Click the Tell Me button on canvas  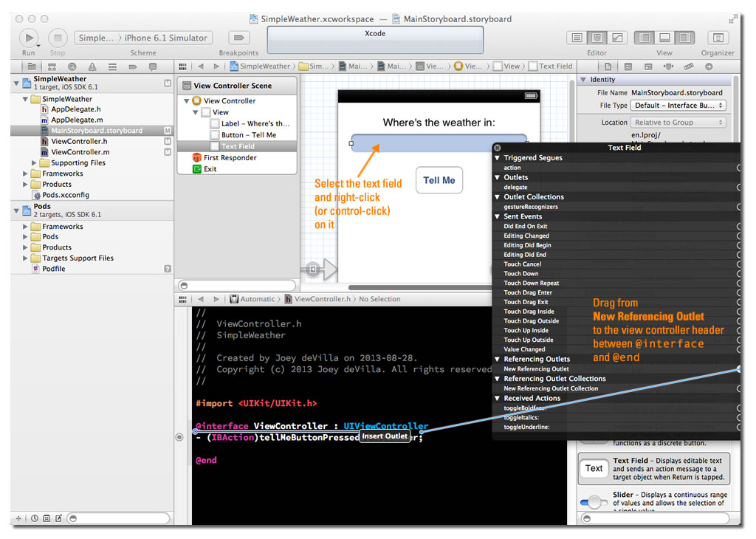[x=439, y=180]
